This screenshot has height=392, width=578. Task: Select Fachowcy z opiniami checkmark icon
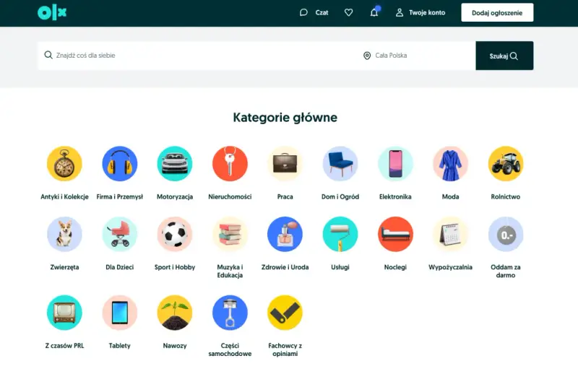point(285,313)
